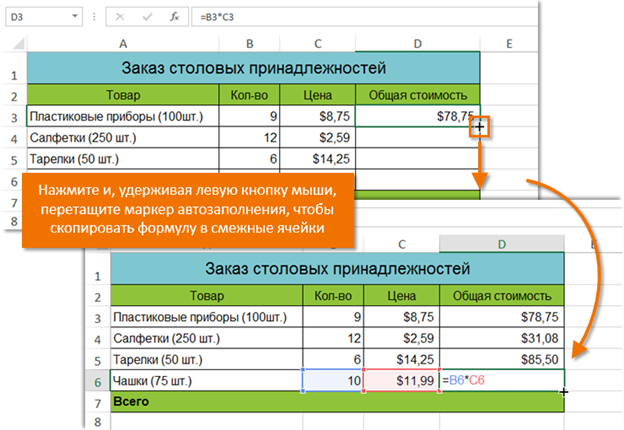Select highlighted column D header in the lower sheet

tap(502, 244)
